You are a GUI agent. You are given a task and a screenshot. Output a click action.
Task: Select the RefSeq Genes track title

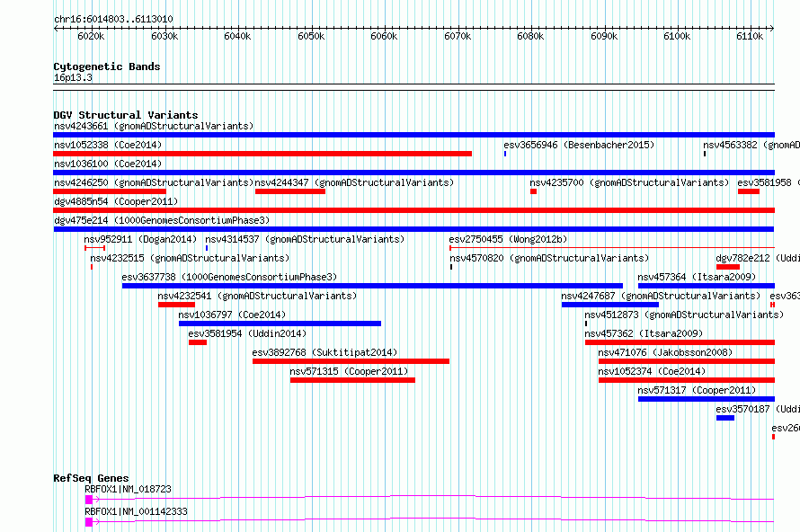[x=91, y=478]
